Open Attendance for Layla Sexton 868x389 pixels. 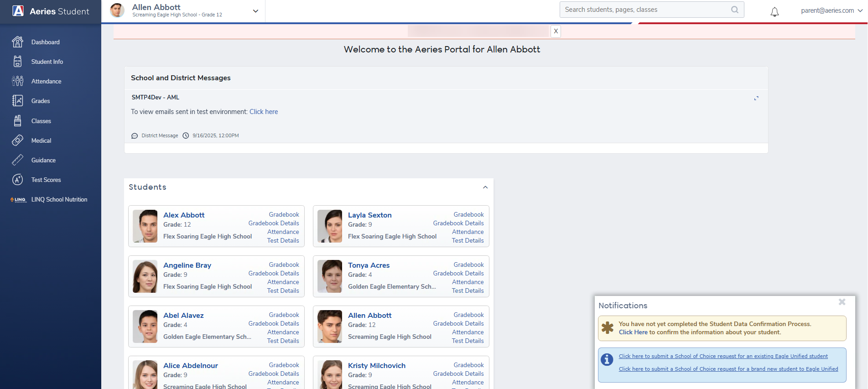click(468, 232)
